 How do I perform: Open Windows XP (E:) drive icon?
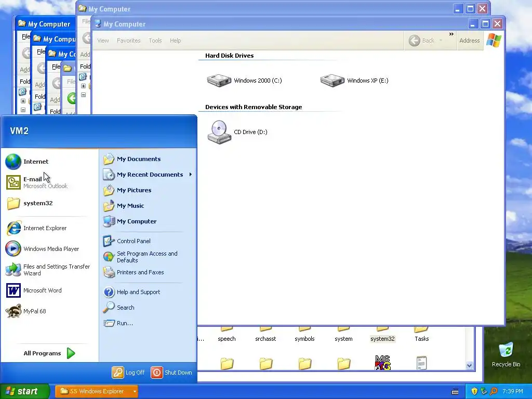332,81
